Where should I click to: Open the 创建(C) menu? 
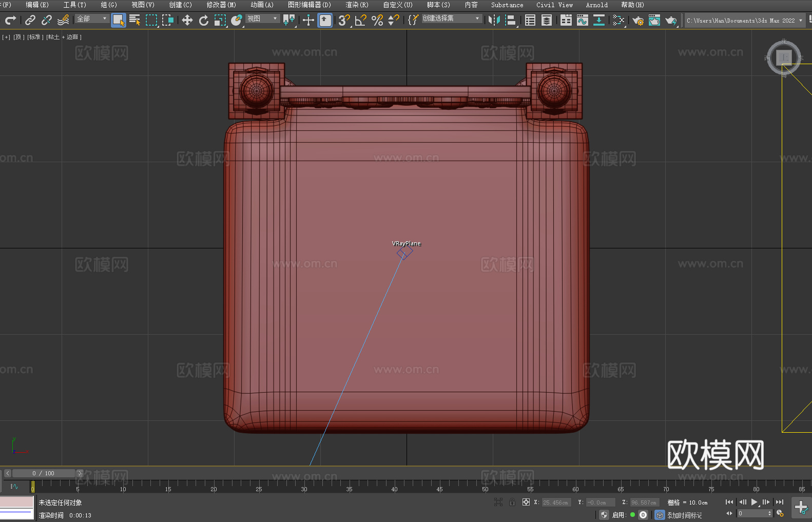180,5
